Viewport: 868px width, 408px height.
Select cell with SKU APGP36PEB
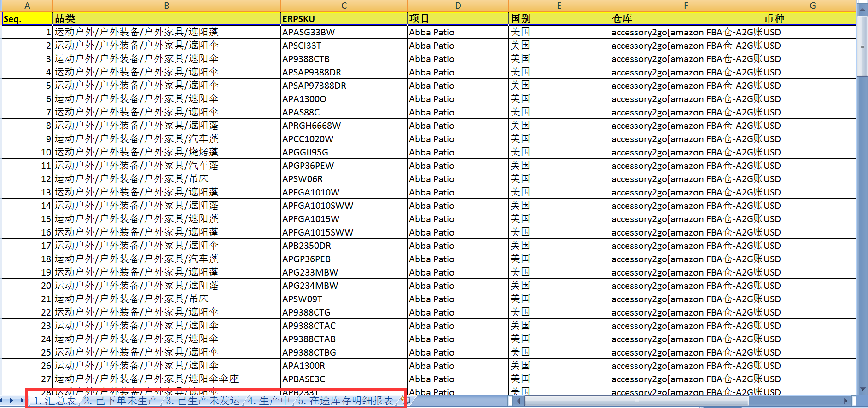coord(344,259)
